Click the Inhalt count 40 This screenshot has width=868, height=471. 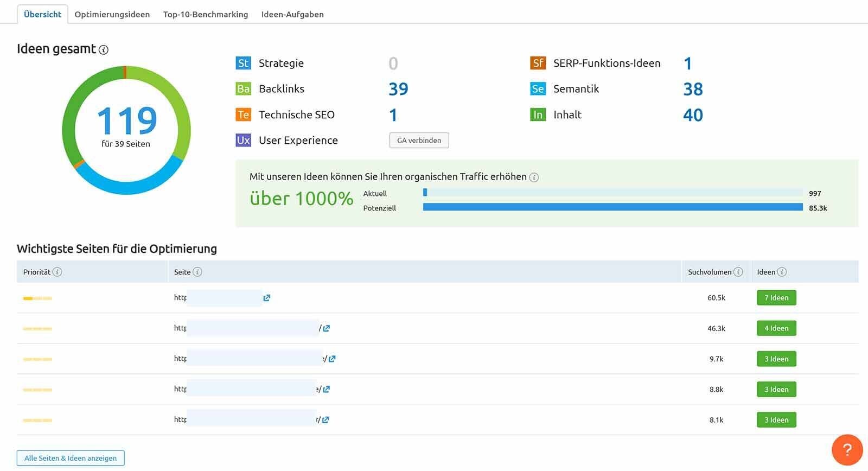point(693,114)
